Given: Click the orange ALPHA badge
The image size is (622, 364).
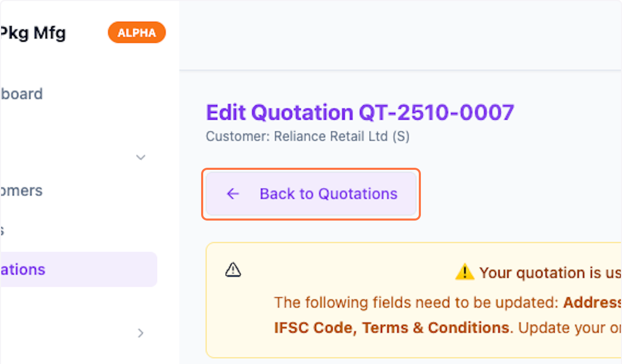Looking at the screenshot, I should pos(136,32).
